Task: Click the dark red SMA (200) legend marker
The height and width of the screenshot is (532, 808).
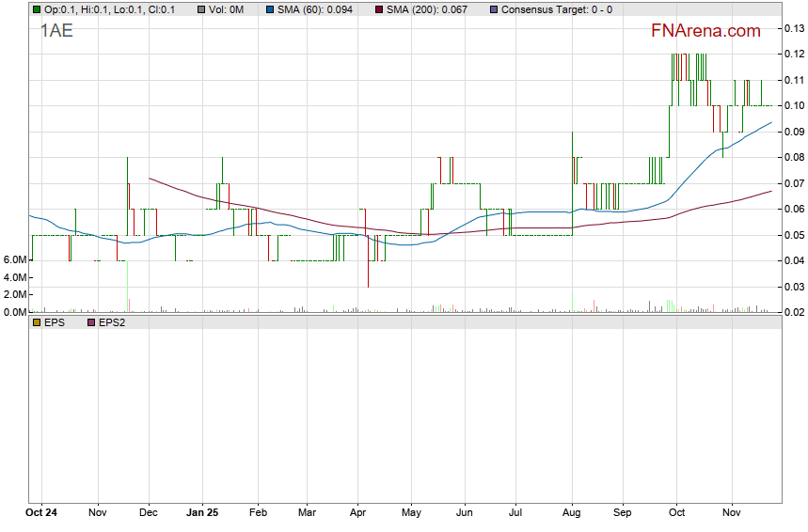Action: [378, 9]
